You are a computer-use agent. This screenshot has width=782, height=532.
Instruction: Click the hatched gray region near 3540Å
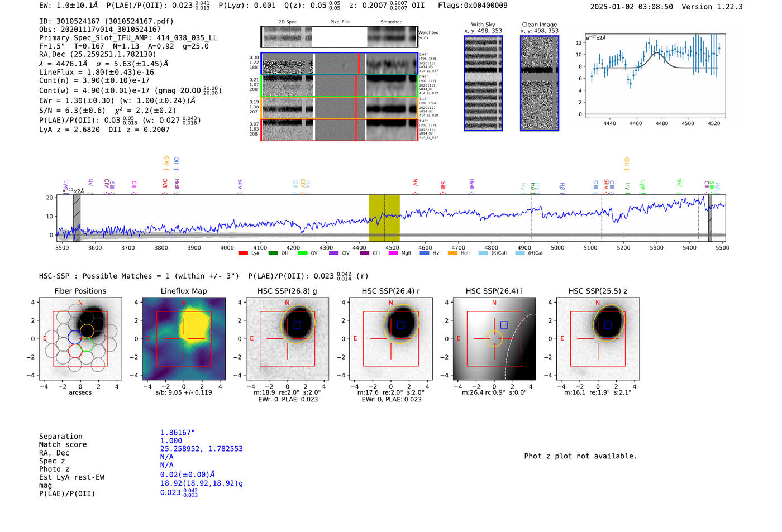77,218
